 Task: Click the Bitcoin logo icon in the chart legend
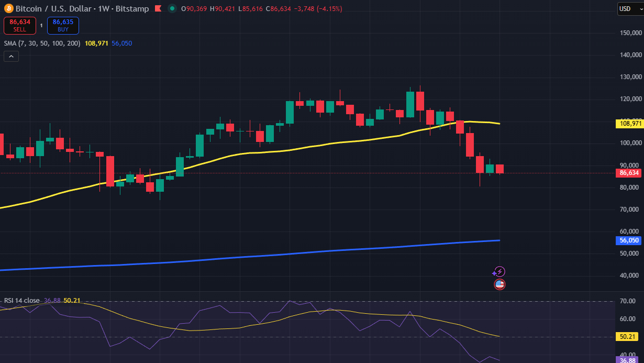[x=7, y=8]
